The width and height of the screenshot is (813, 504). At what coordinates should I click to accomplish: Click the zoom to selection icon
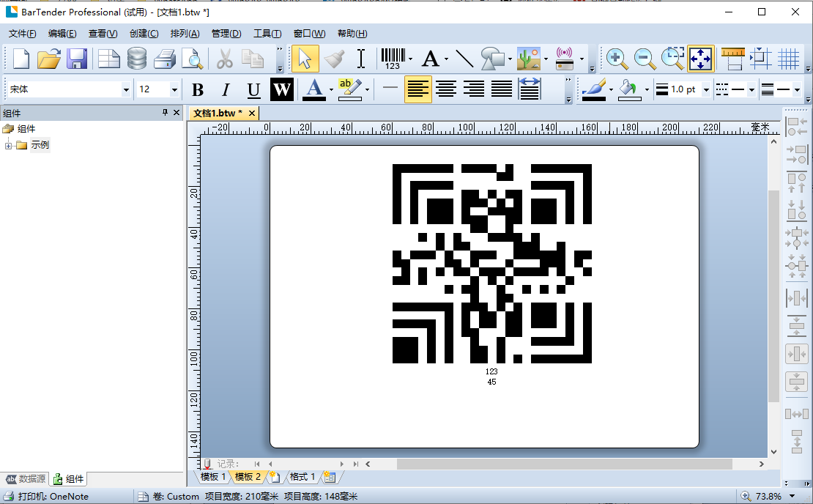tap(672, 58)
